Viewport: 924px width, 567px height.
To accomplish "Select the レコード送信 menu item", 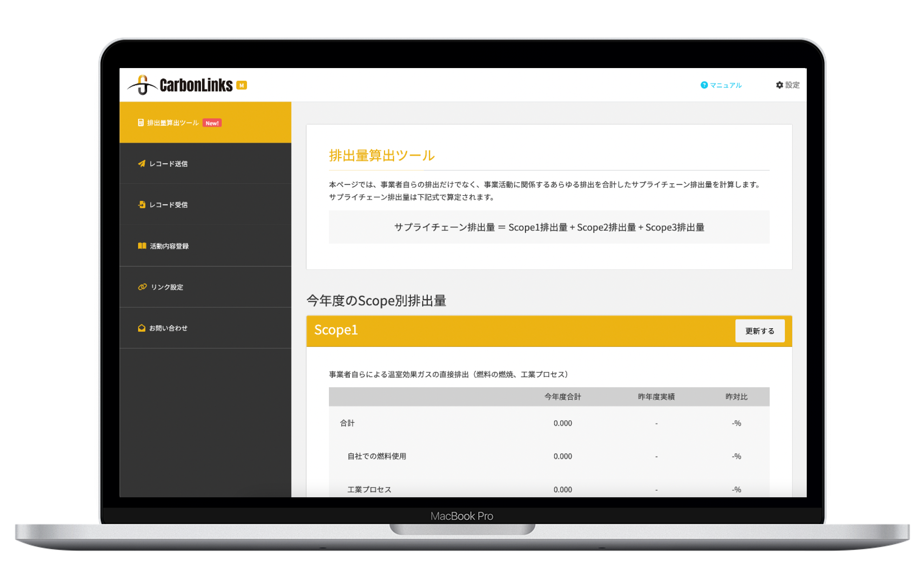I will (x=168, y=163).
